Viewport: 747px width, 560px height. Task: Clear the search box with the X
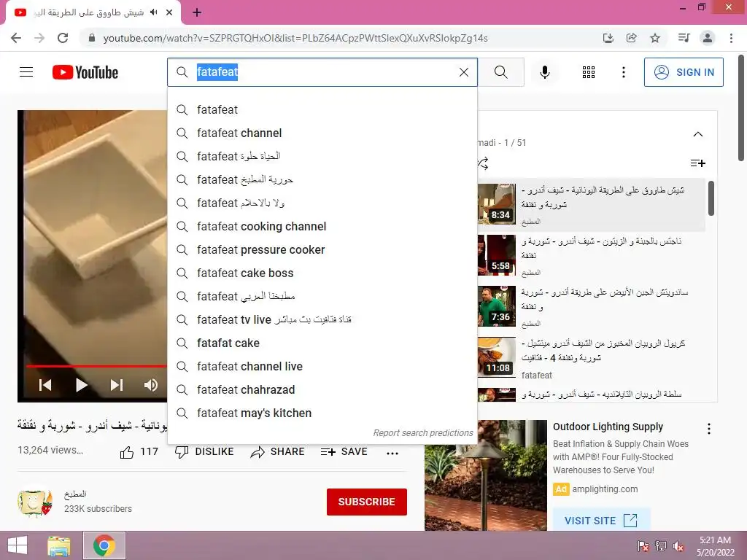point(463,72)
